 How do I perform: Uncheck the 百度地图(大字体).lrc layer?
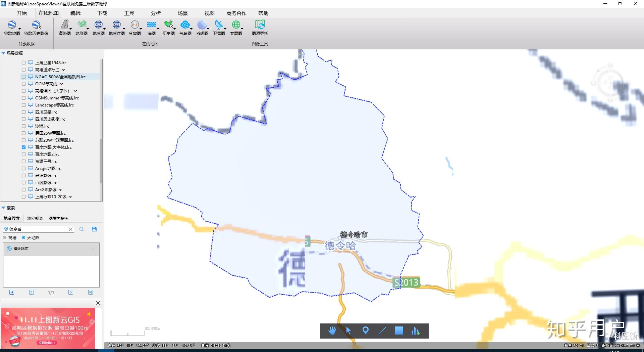[x=23, y=147]
